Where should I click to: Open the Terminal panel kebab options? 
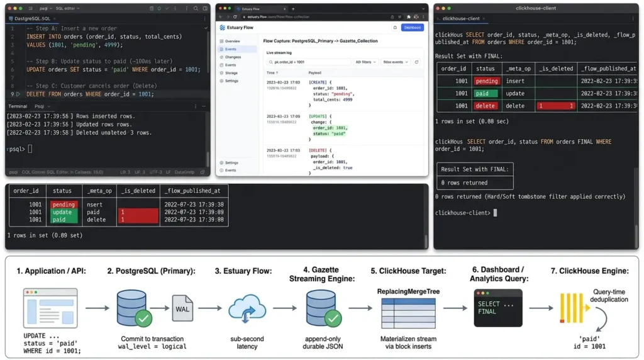[196, 106]
